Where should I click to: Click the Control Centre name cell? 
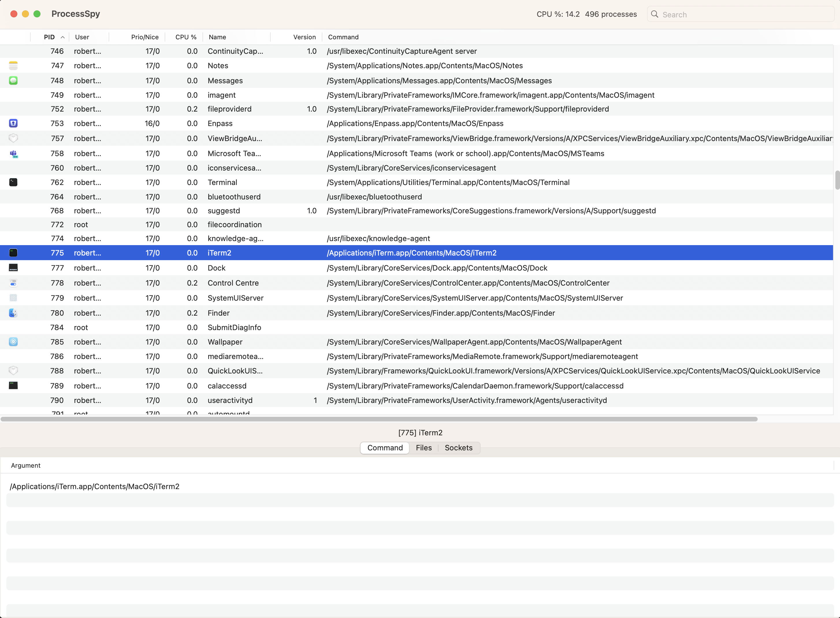coord(233,283)
